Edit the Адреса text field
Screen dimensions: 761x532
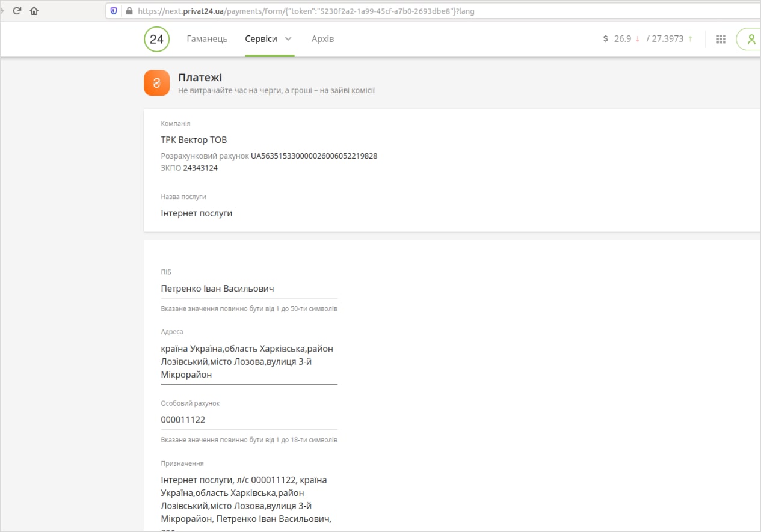(x=249, y=361)
